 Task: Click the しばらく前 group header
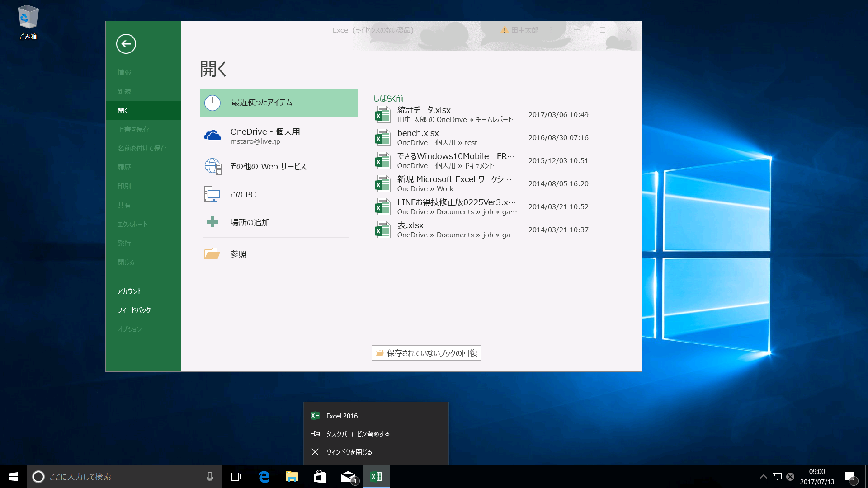[x=388, y=98]
